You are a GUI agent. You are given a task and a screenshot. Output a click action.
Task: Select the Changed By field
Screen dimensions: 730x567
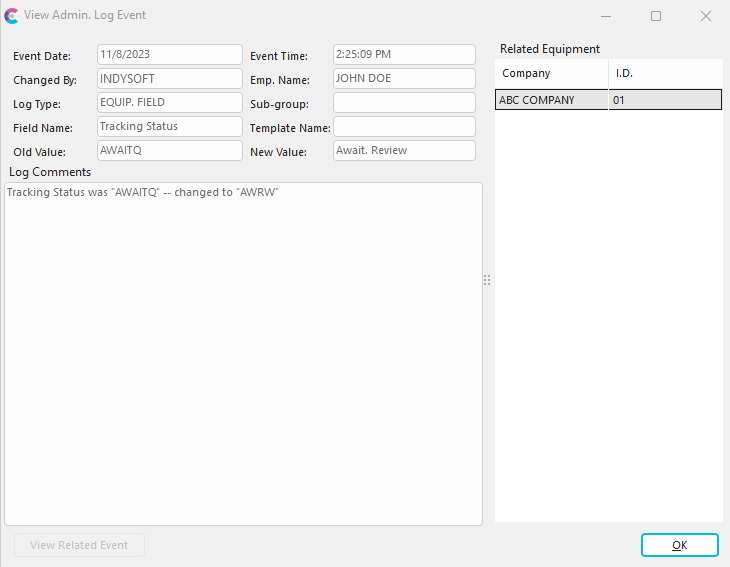tap(169, 79)
